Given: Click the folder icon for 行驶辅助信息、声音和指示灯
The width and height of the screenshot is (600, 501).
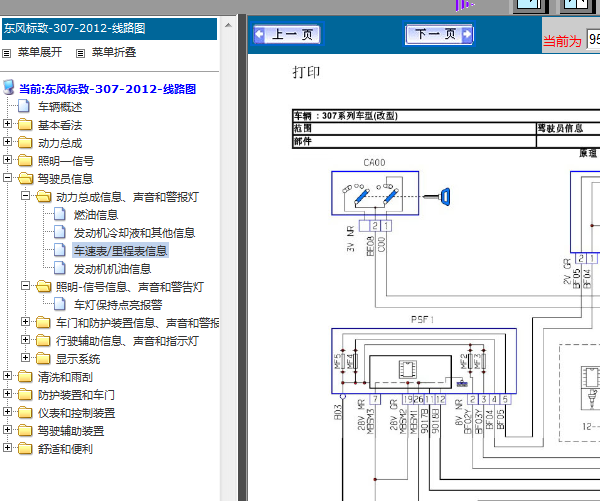Looking at the screenshot, I should 43,340.
